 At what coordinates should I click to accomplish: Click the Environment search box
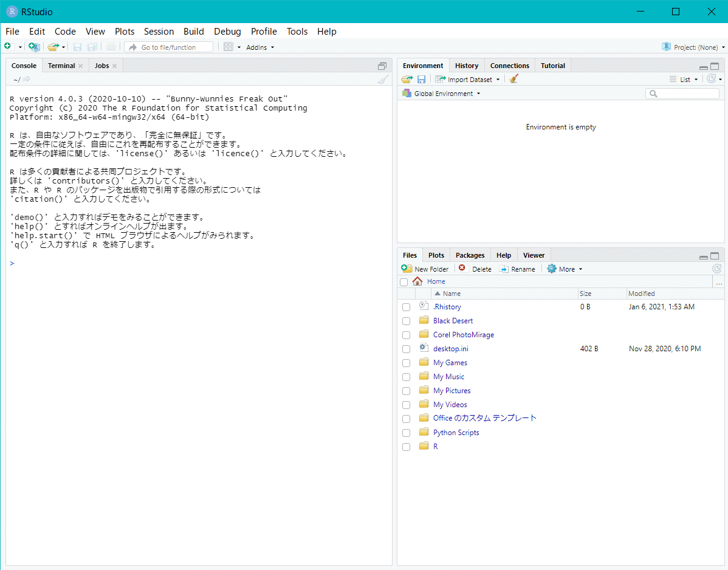pos(682,94)
